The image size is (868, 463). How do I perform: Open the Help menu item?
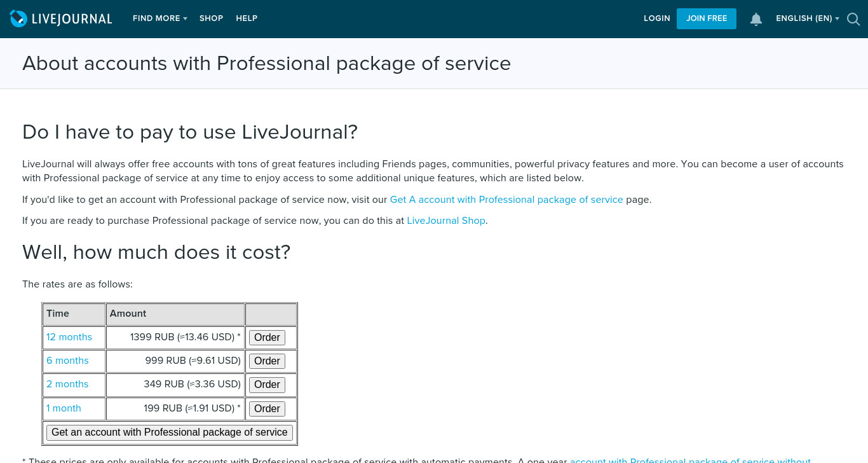247,18
